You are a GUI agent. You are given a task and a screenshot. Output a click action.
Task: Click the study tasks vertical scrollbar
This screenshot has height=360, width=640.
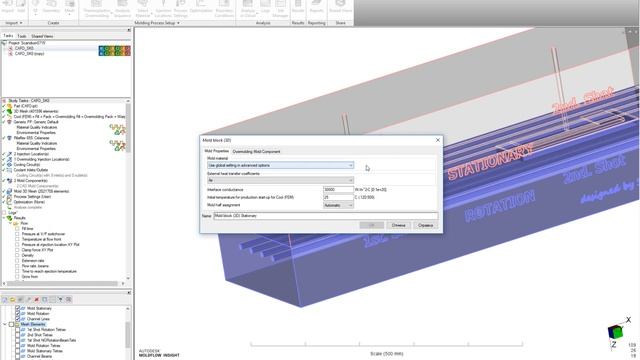click(128, 128)
